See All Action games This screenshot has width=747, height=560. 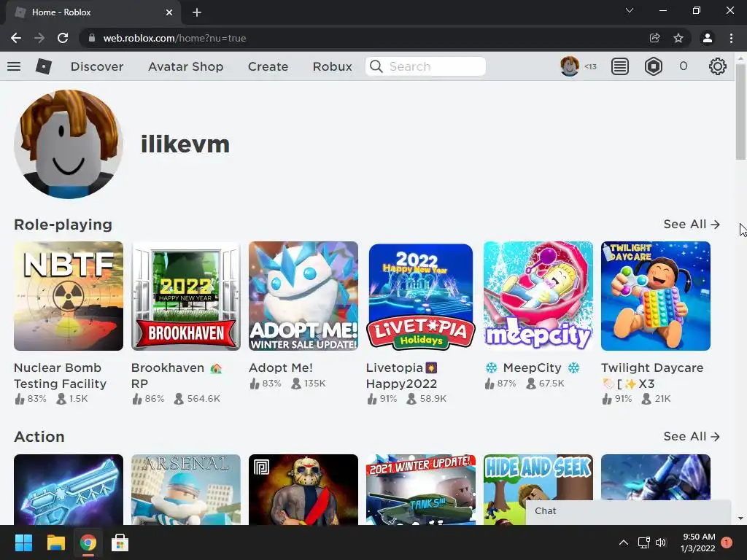coord(692,437)
